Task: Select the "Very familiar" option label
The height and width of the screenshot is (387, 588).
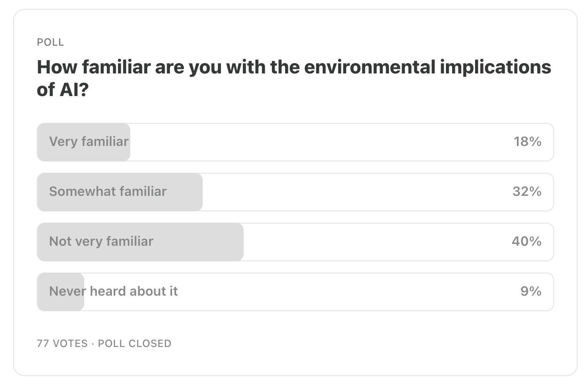Action: (x=88, y=142)
